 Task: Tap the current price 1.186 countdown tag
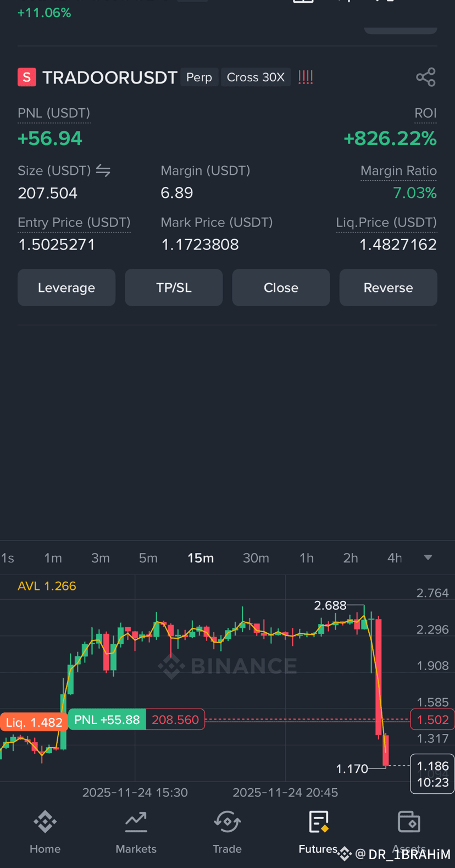pos(432,774)
